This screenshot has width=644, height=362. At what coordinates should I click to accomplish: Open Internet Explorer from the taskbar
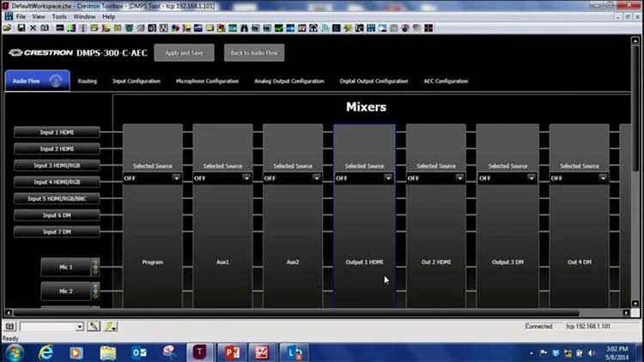[x=46, y=353]
